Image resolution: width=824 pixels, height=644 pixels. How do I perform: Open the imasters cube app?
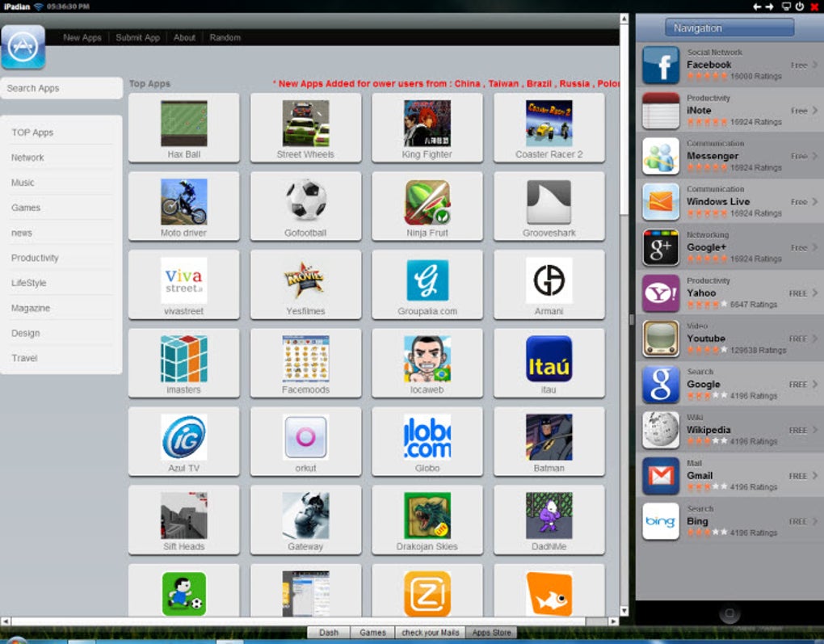click(x=184, y=363)
